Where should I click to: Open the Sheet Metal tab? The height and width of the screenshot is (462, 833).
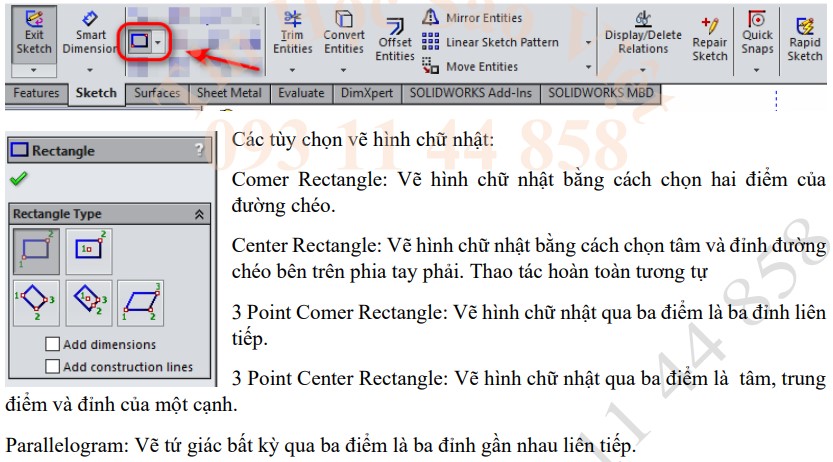(229, 93)
